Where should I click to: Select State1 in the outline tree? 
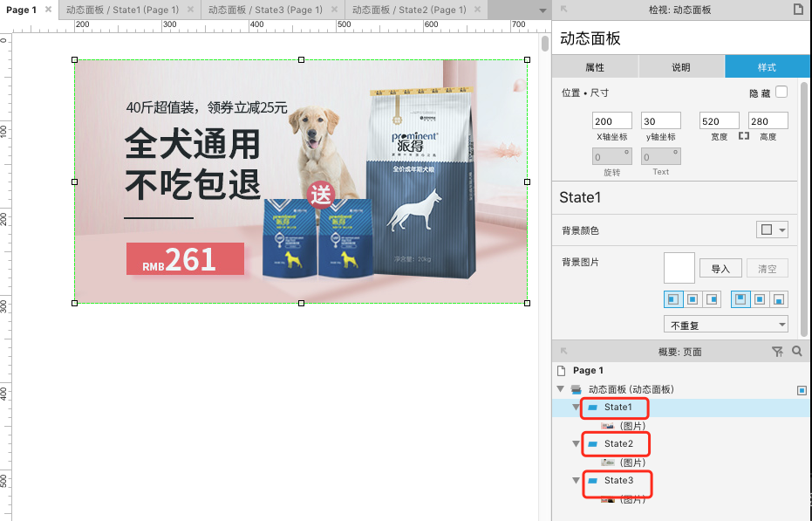(618, 407)
